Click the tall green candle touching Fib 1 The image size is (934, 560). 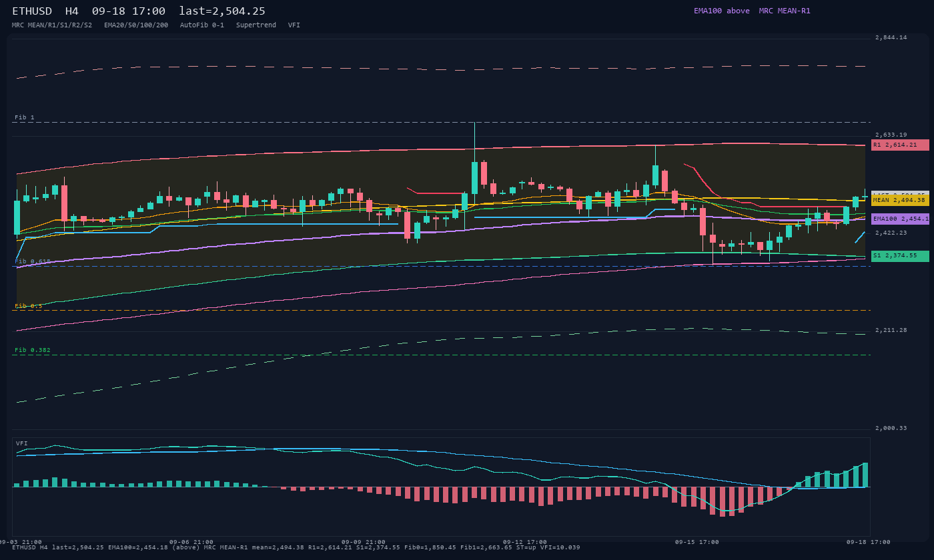point(474,177)
